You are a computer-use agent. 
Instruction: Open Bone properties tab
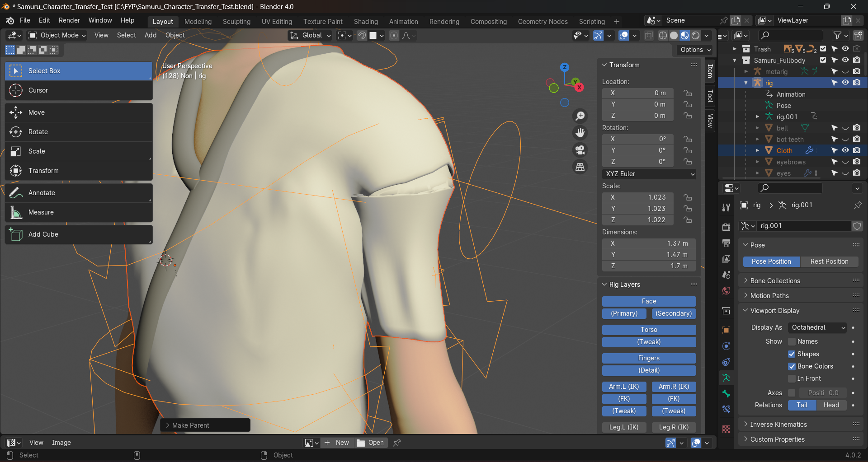[726, 394]
